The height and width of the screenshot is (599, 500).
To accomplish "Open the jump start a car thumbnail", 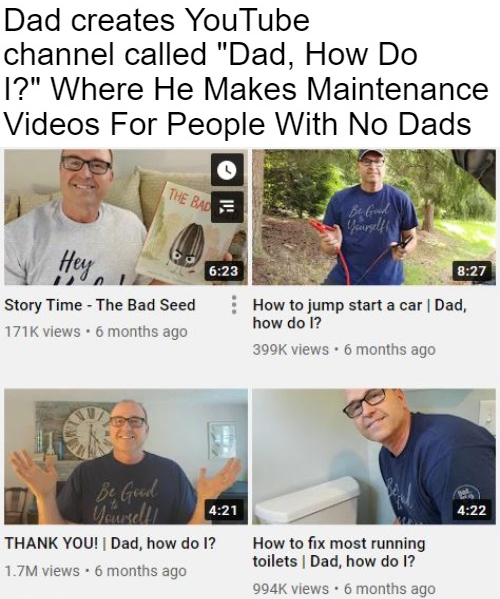I will tap(374, 217).
